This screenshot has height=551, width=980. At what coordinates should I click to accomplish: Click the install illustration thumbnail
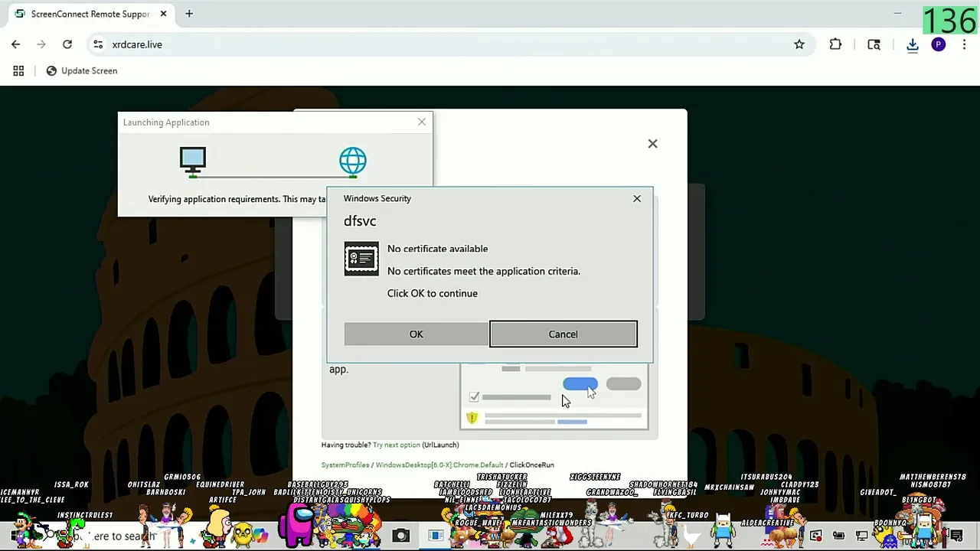coord(554,396)
